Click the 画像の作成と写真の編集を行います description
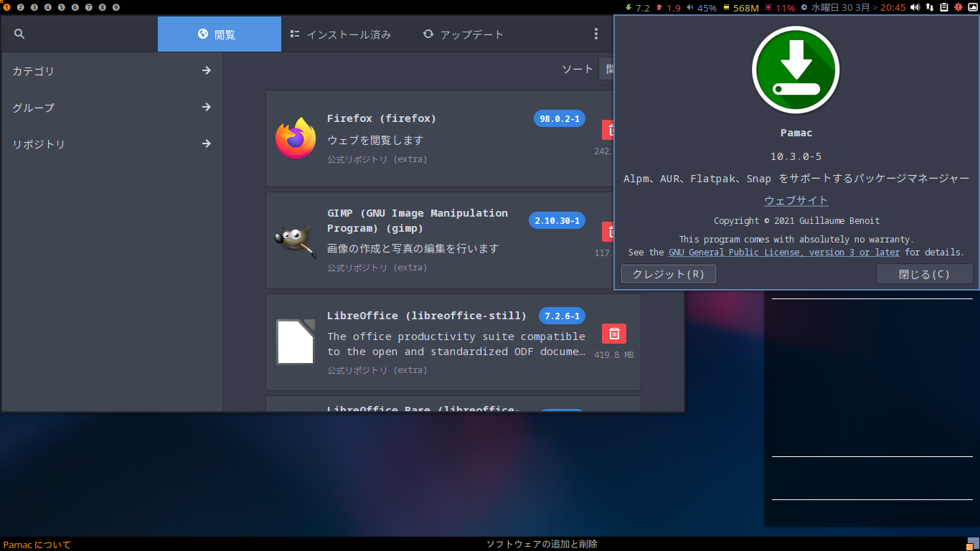The image size is (980, 551). (x=413, y=248)
